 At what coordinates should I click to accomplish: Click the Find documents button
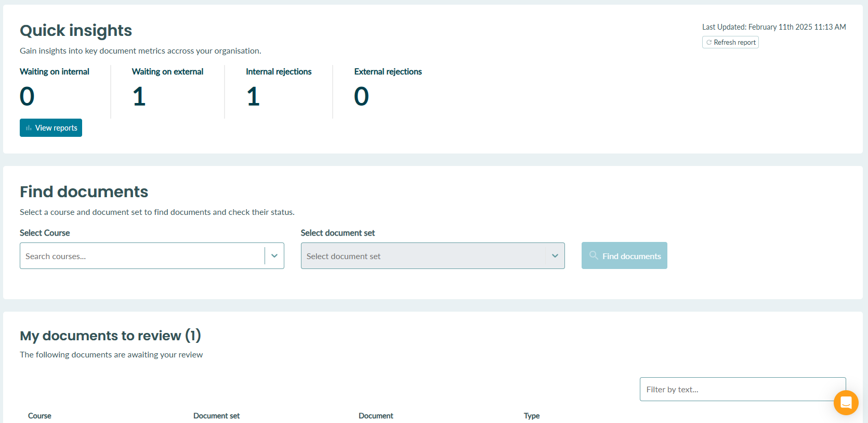pos(624,255)
